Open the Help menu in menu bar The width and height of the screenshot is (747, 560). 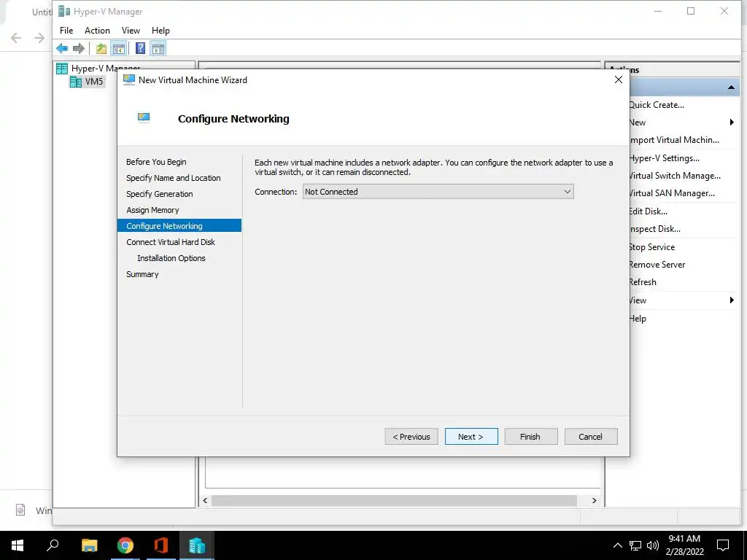(160, 31)
